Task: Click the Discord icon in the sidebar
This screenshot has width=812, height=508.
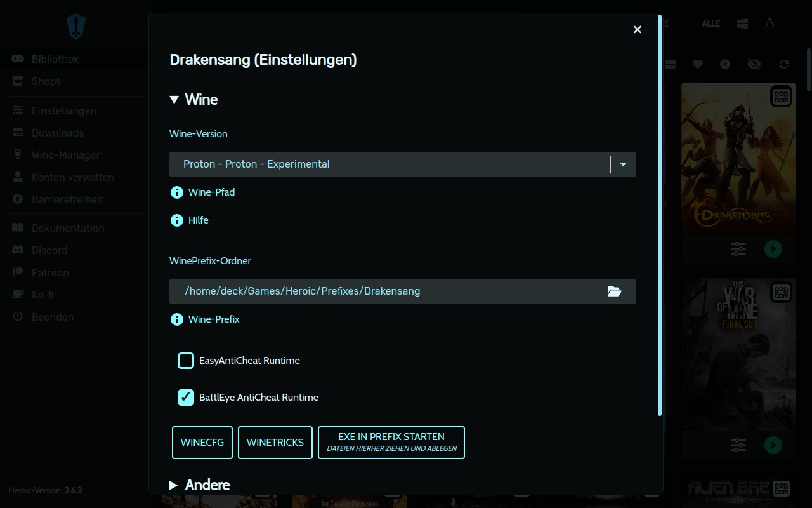Action: pyautogui.click(x=18, y=250)
